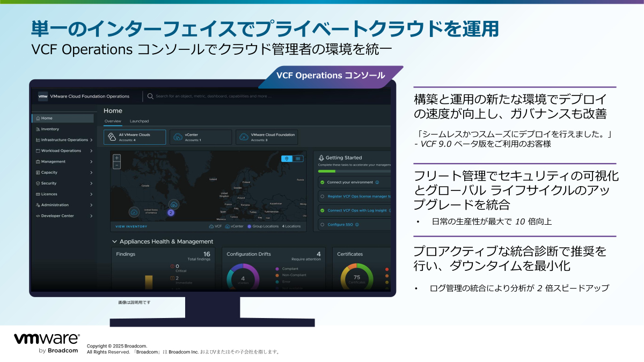Expand the Management chevron
Image resolution: width=644 pixels, height=362 pixels.
tap(91, 161)
